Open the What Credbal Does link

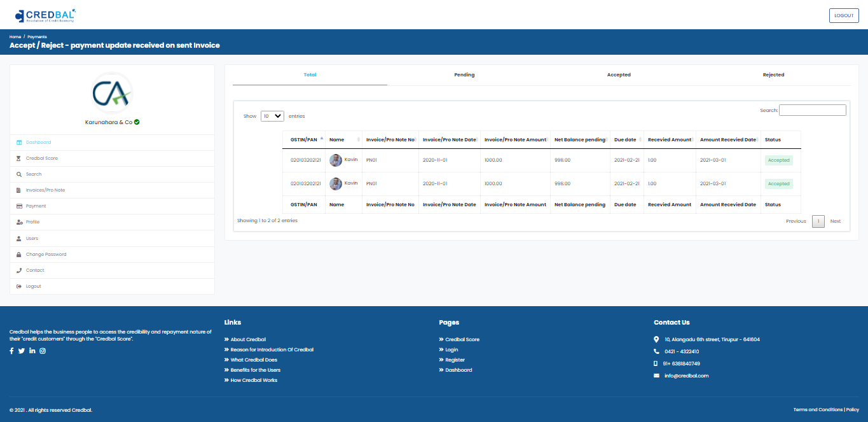pyautogui.click(x=254, y=360)
